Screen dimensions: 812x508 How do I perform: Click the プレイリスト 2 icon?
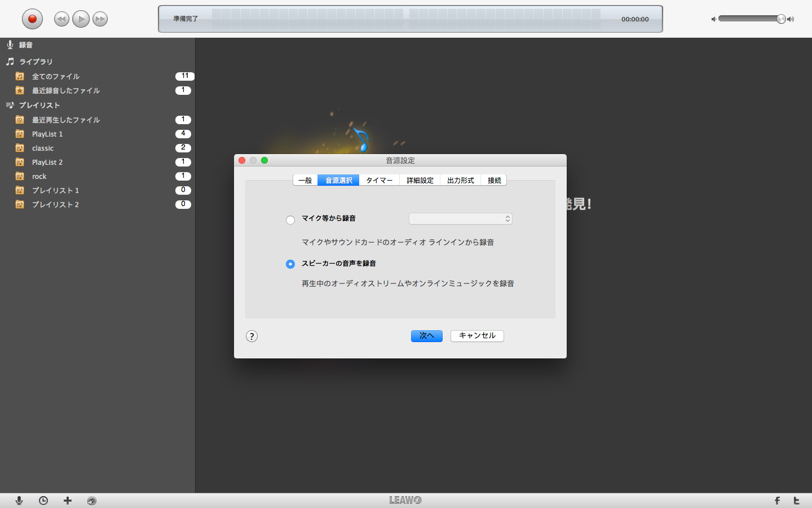20,204
